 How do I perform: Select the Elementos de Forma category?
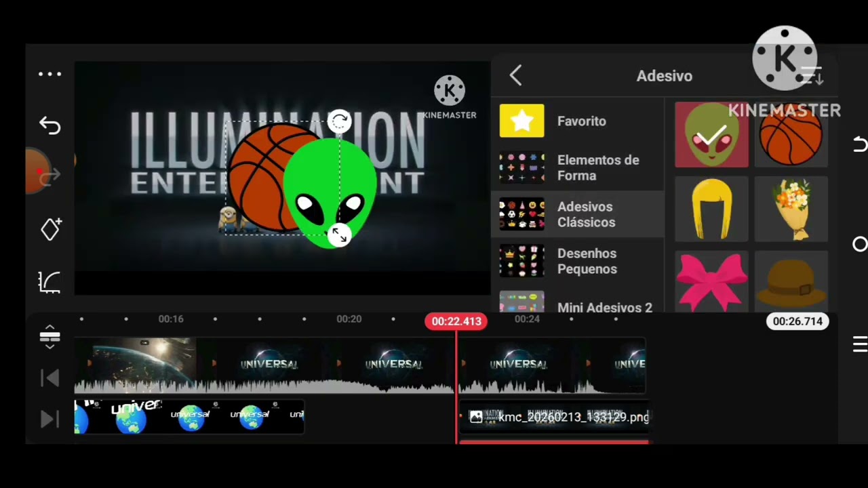(578, 167)
